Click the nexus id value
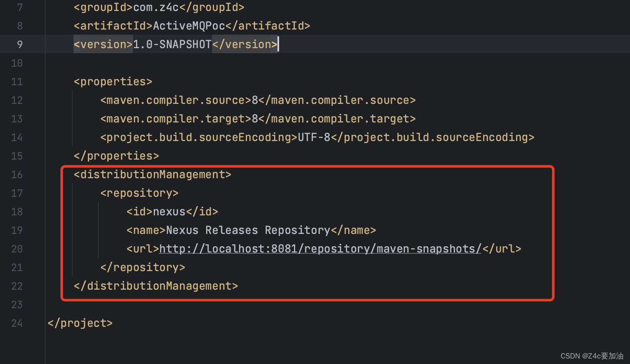 pos(169,212)
